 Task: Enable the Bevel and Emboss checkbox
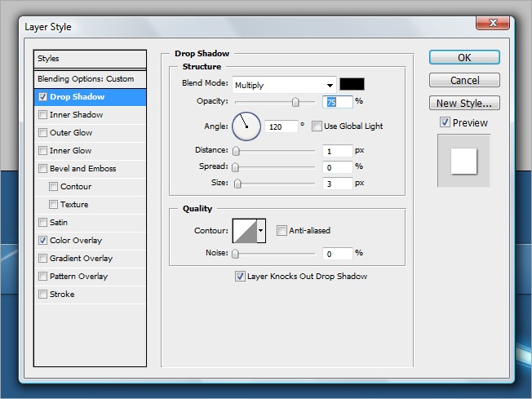click(x=42, y=169)
